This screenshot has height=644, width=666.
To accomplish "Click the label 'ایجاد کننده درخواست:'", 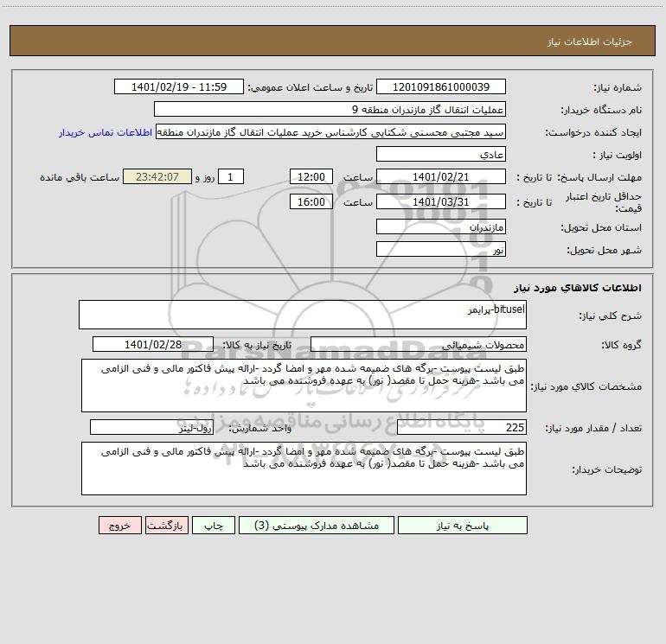I will tap(593, 133).
